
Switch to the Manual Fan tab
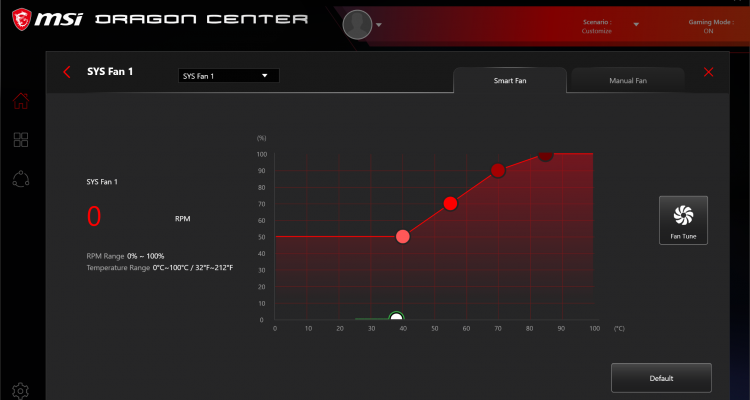pyautogui.click(x=627, y=80)
